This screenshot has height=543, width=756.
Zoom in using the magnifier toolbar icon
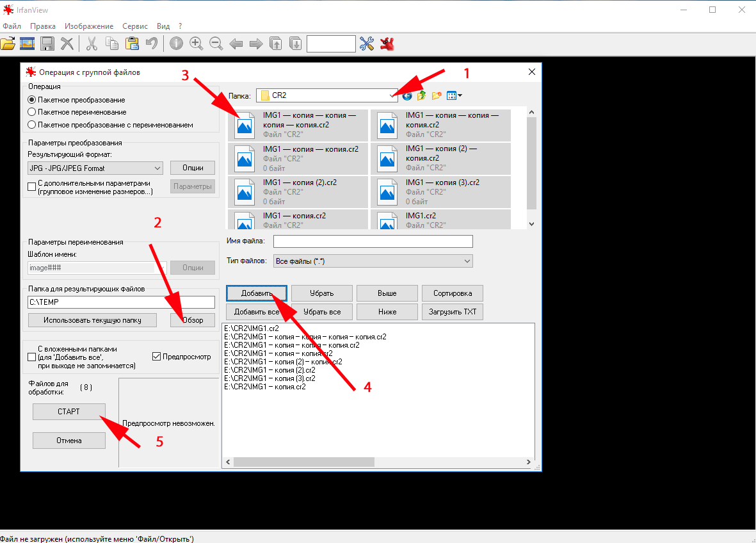tap(197, 44)
